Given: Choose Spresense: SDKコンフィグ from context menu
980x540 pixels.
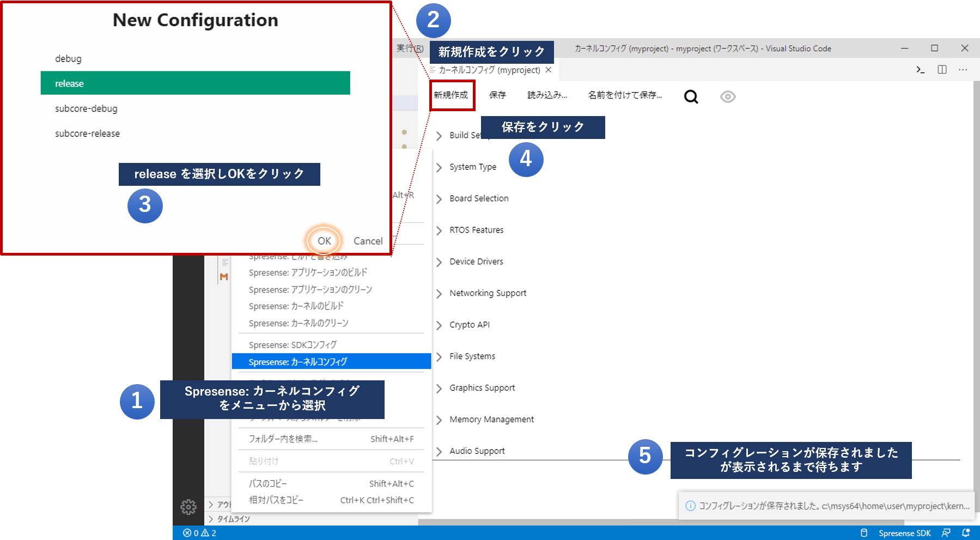Looking at the screenshot, I should pyautogui.click(x=293, y=344).
